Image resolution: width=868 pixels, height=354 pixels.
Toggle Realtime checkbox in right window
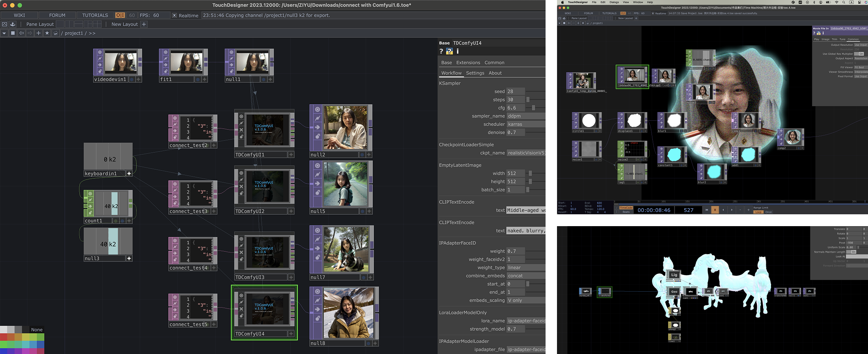pos(653,13)
